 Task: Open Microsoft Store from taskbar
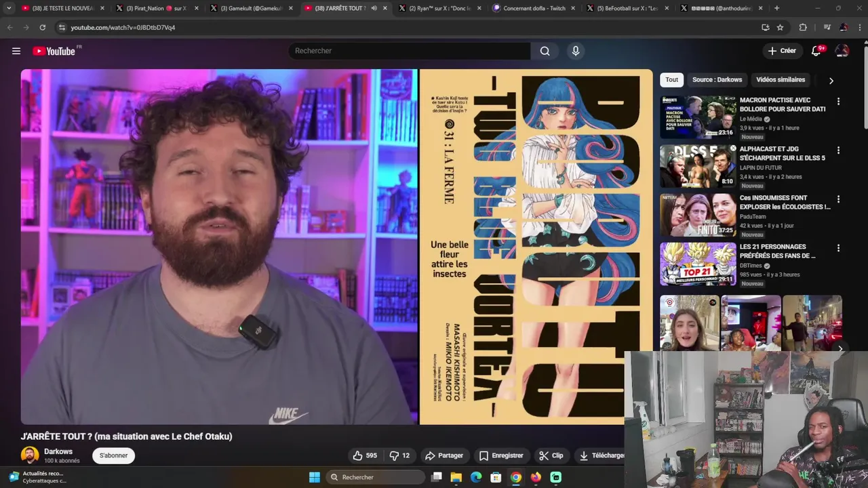click(x=496, y=477)
